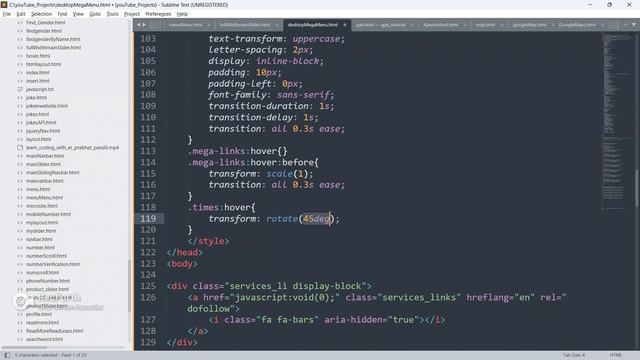Screen dimensions: 640x360
Task: Close the desktopMegaMenu.html tab
Action: tap(344, 25)
